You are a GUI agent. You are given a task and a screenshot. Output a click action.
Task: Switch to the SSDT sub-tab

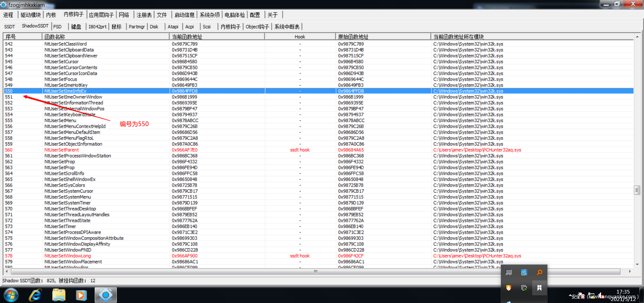[x=9, y=27]
